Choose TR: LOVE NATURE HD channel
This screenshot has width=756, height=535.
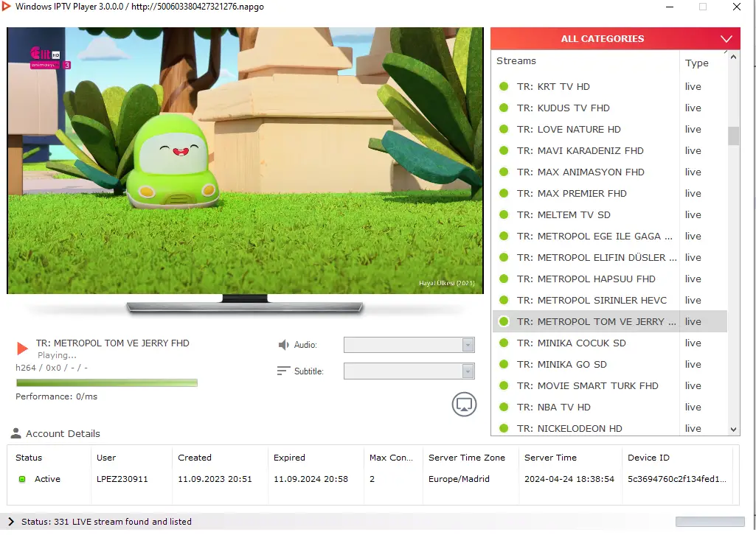point(609,129)
